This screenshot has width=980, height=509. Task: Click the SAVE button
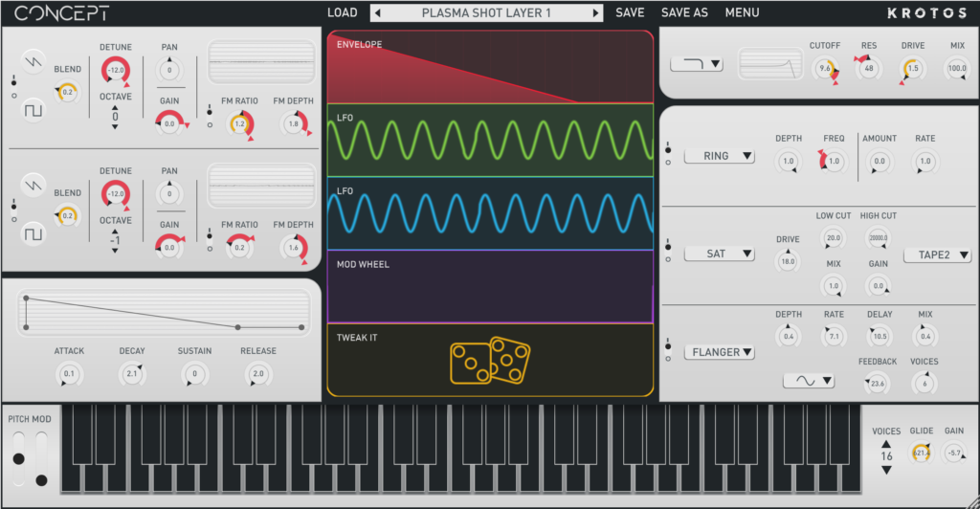pyautogui.click(x=630, y=13)
